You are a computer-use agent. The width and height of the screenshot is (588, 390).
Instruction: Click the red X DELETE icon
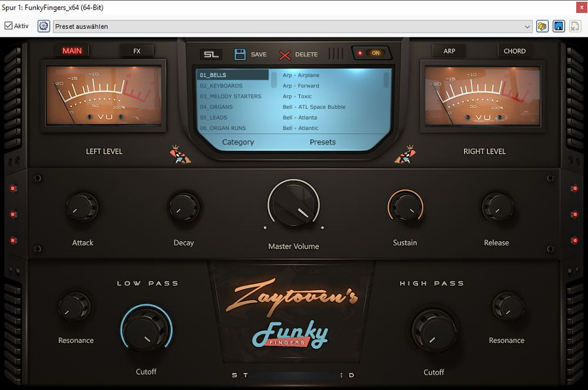[x=285, y=55]
